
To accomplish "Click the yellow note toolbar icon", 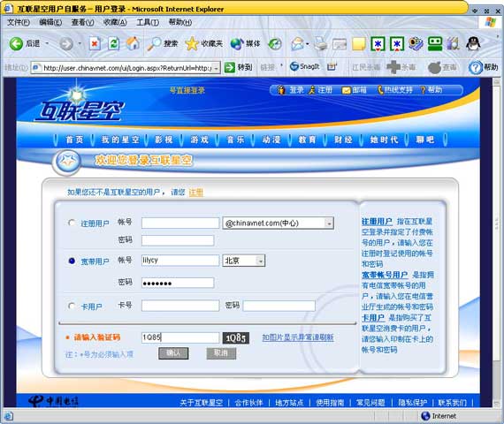I will pyautogui.click(x=358, y=44).
